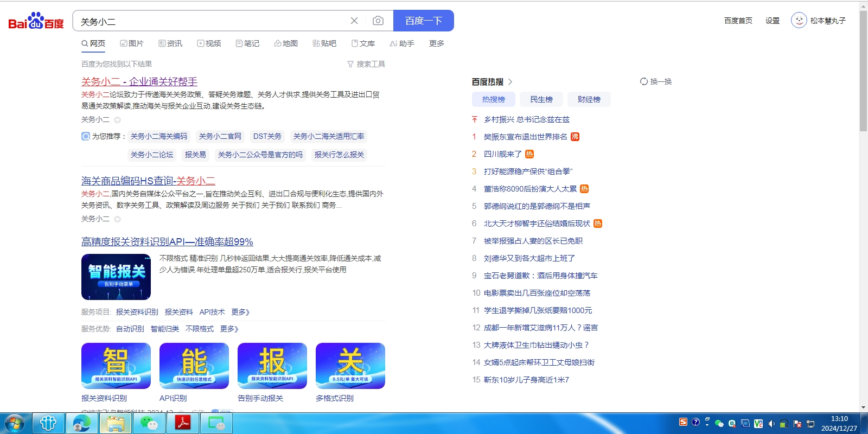The width and height of the screenshot is (868, 434).
Task: Open Adobe Acrobat from the taskbar
Action: point(183,423)
